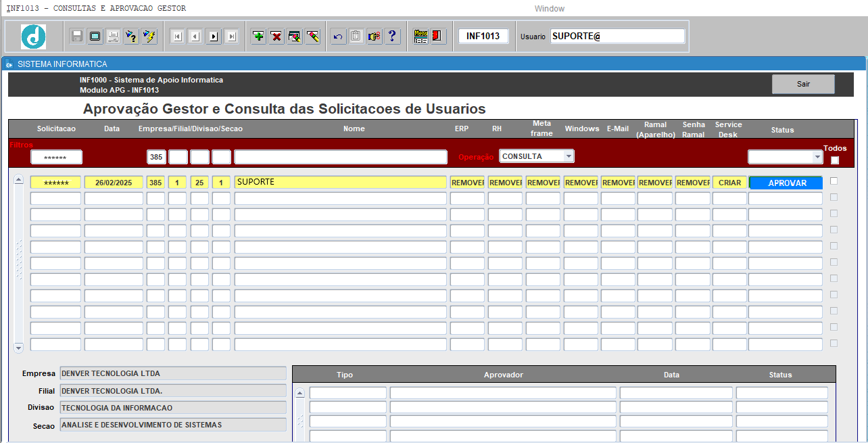Viewport: 868px width, 443px height.
Task: Go to previous record arrow icon
Action: point(195,37)
